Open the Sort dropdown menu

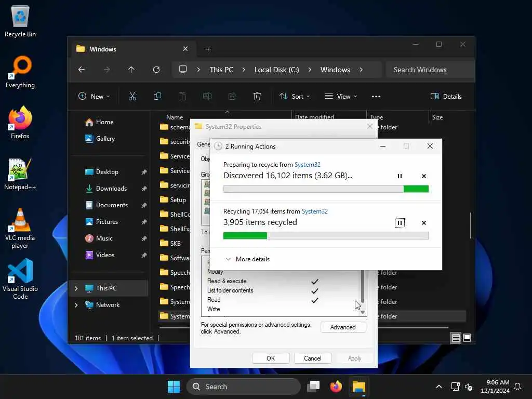click(294, 96)
